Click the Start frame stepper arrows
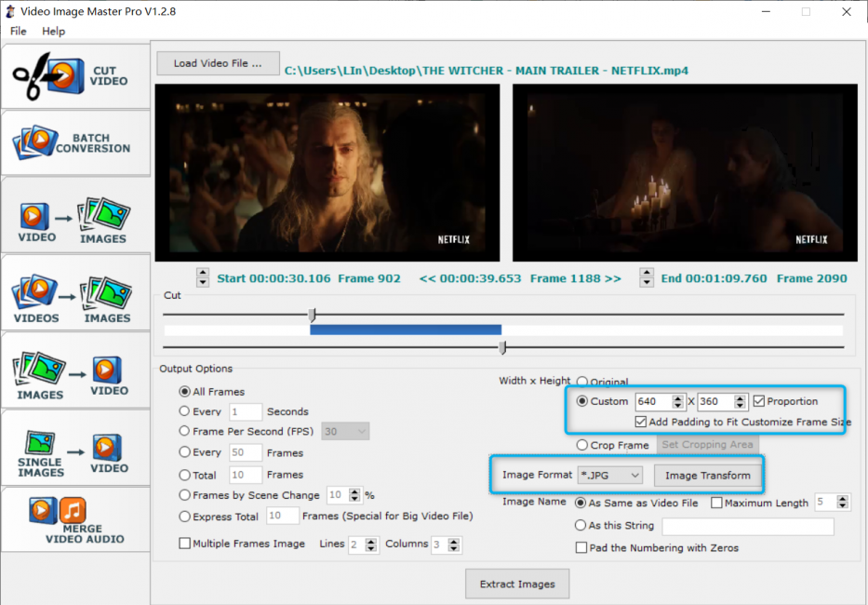The height and width of the screenshot is (605, 868). pyautogui.click(x=203, y=277)
